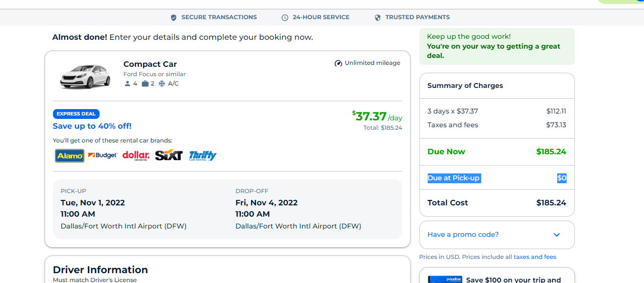Click the A/C snowflake icon
644x283 pixels.
coord(162,84)
